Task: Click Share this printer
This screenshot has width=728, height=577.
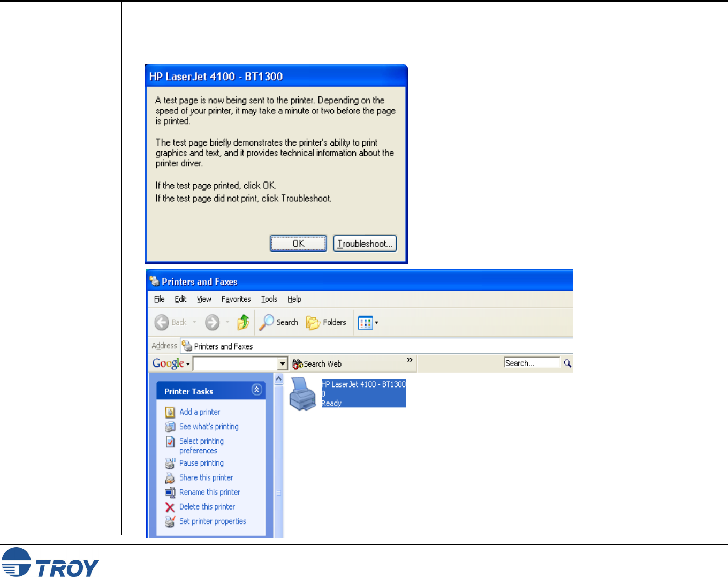Action: click(206, 477)
